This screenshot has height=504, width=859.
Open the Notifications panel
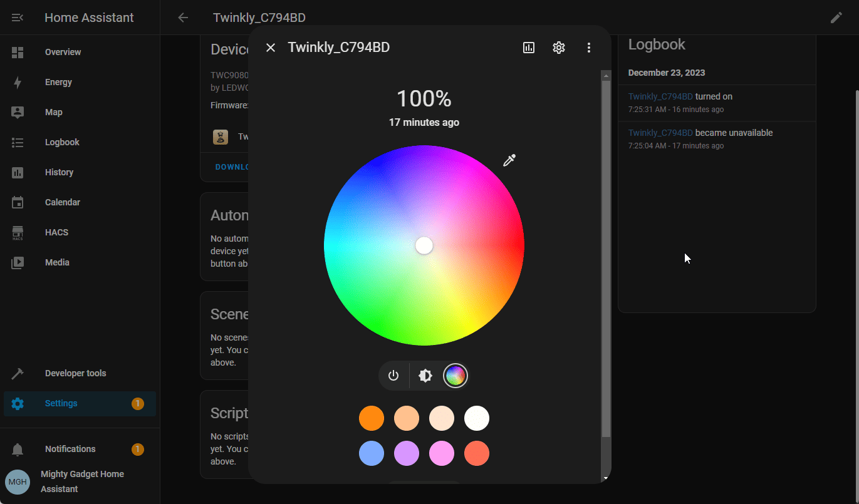click(x=70, y=449)
